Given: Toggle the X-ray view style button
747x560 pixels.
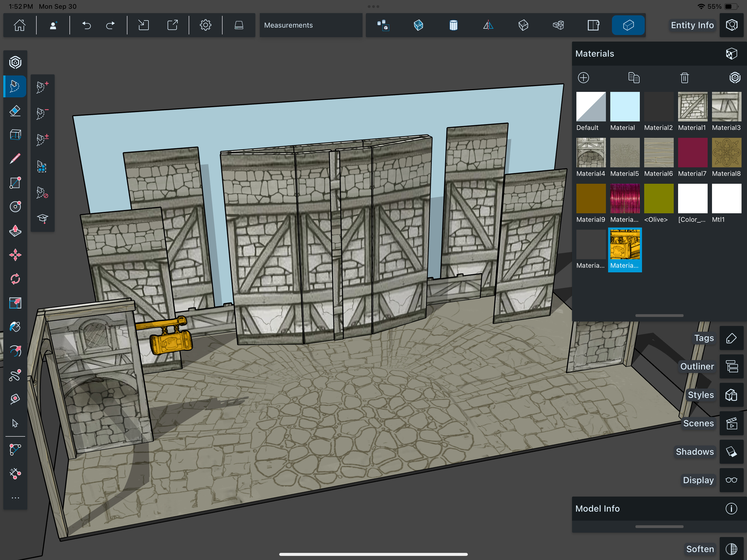Looking at the screenshot, I should (x=418, y=25).
